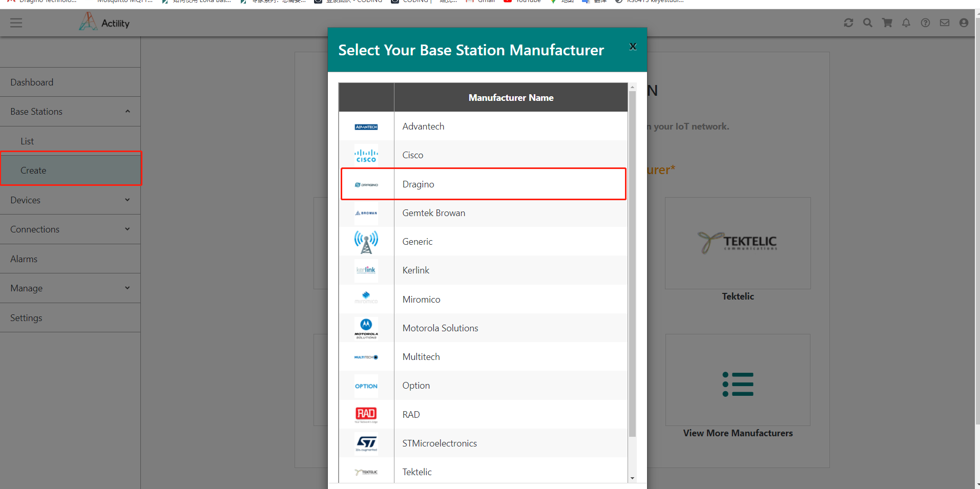Image resolution: width=980 pixels, height=489 pixels.
Task: Select Kerlink manufacturer name
Action: pos(415,270)
